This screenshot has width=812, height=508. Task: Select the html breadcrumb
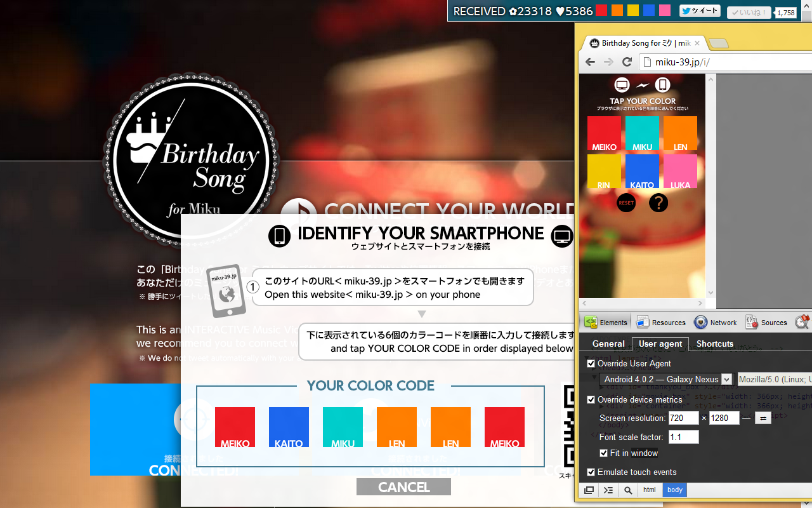click(x=650, y=490)
